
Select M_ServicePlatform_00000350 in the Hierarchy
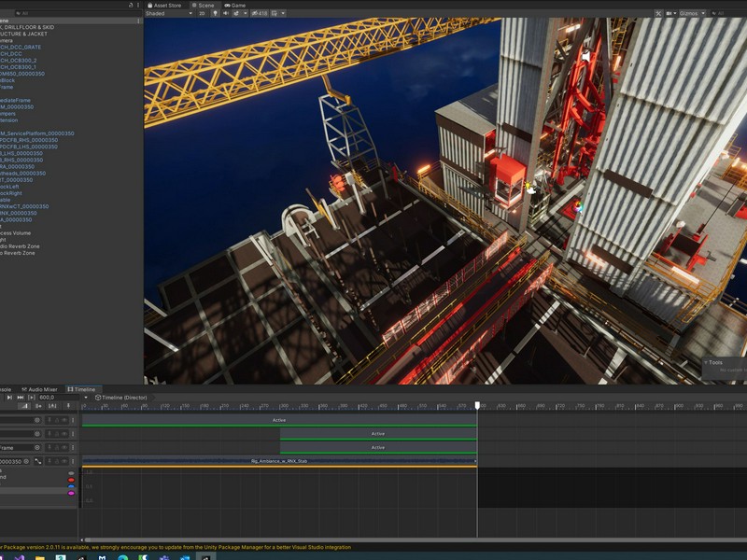pos(37,133)
